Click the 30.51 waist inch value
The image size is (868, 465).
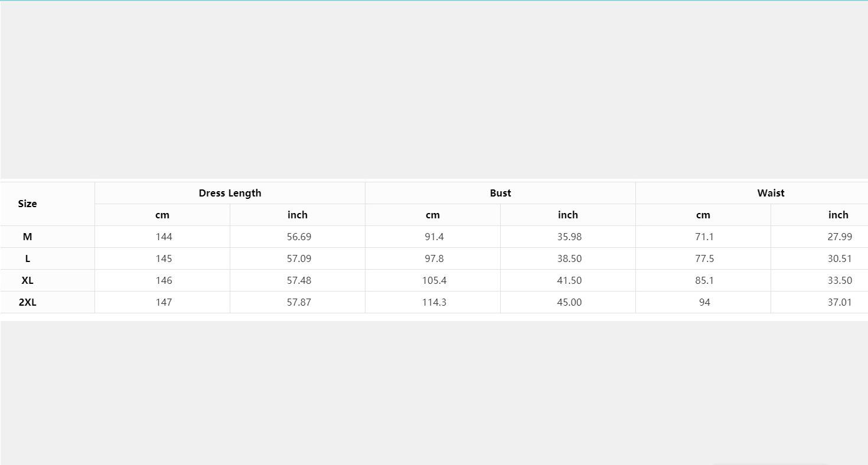click(840, 258)
